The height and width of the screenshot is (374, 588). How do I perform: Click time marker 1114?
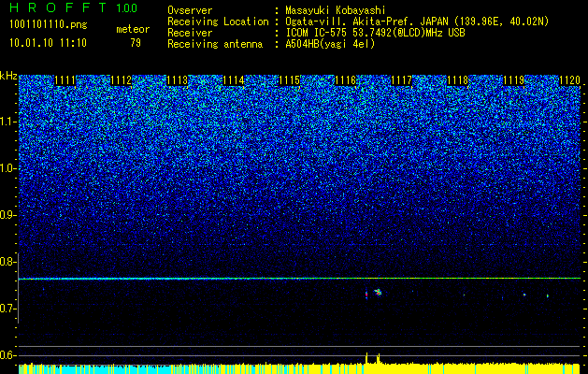click(234, 80)
